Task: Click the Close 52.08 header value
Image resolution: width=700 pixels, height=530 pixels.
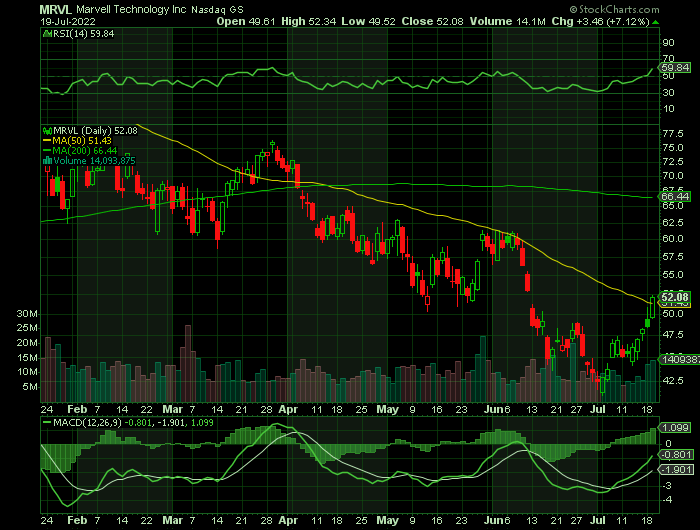Action: tap(432, 21)
